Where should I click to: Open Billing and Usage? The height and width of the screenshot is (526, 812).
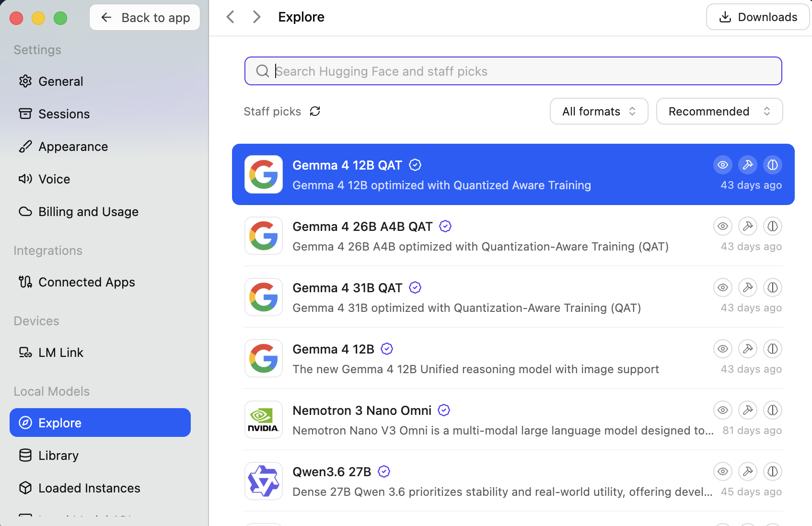click(100, 212)
